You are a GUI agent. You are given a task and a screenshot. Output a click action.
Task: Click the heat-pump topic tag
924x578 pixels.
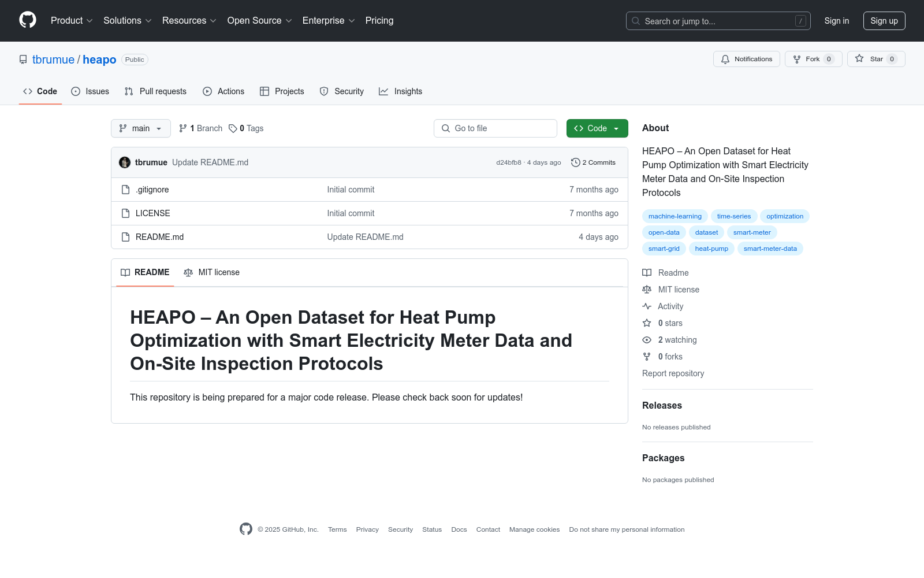coord(711,249)
